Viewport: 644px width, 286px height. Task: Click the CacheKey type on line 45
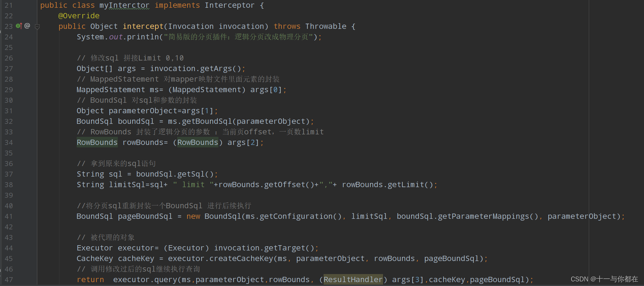pyautogui.click(x=95, y=259)
